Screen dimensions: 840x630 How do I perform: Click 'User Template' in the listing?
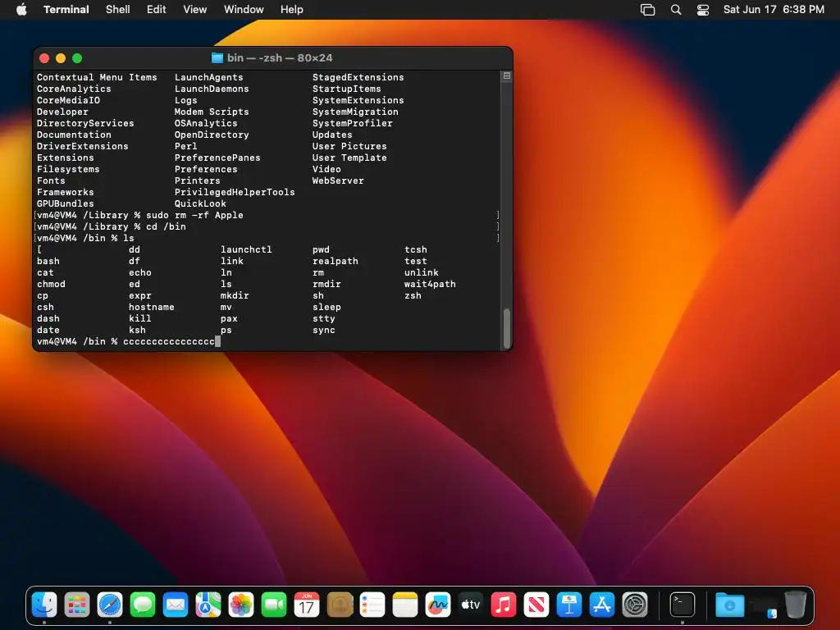click(349, 157)
